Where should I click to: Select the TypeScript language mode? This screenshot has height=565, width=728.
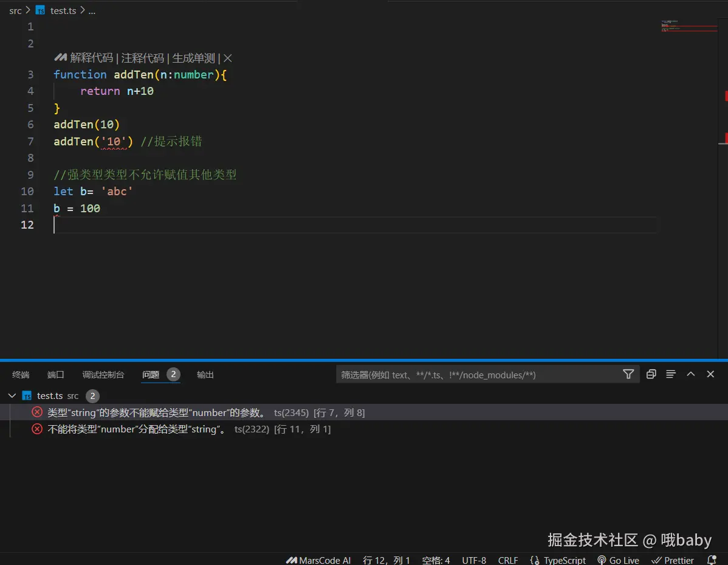pyautogui.click(x=565, y=560)
